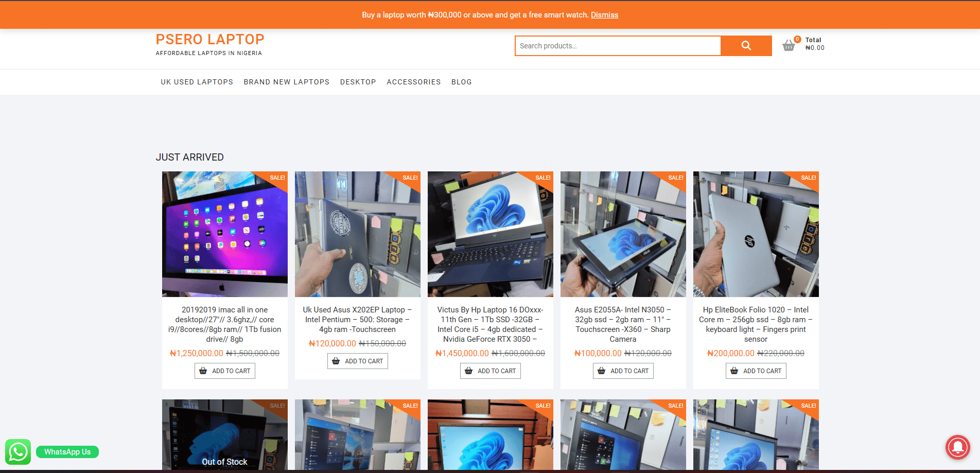
Task: View cart total ₦0.00
Action: (815, 48)
